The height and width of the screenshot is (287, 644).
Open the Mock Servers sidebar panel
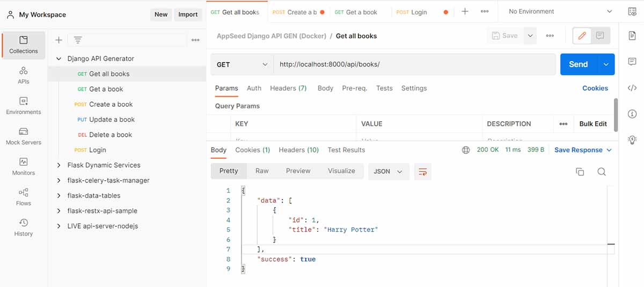coord(24,136)
